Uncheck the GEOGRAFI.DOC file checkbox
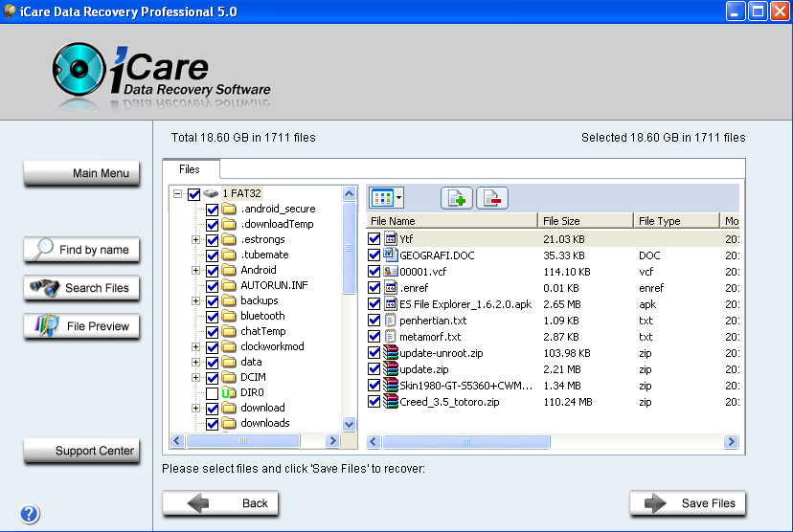The image size is (793, 532). [x=374, y=255]
